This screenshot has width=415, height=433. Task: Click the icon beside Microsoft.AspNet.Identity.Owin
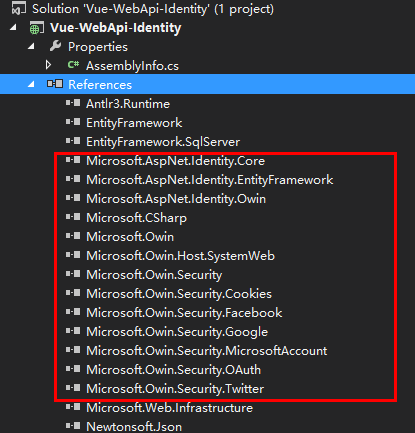[x=73, y=198]
